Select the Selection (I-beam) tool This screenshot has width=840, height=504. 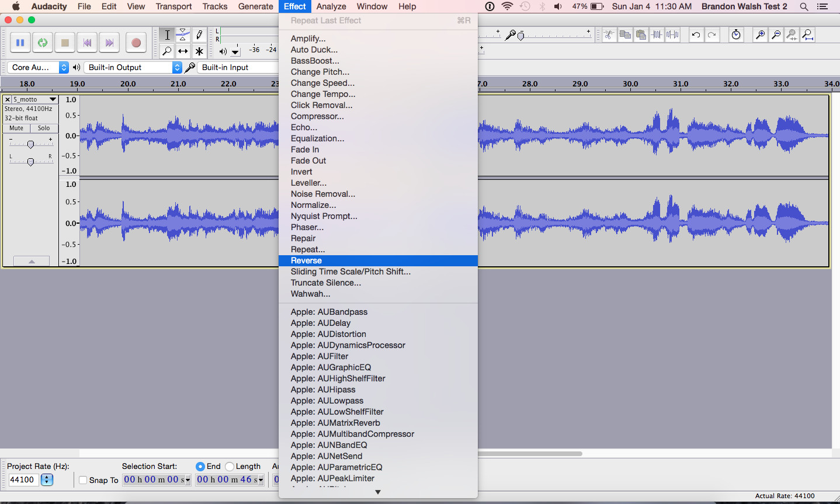[167, 35]
